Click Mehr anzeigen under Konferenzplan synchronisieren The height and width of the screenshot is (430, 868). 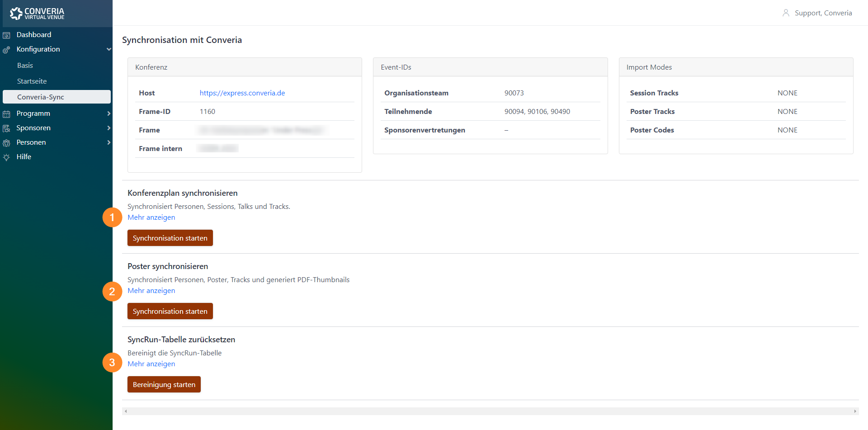point(151,217)
